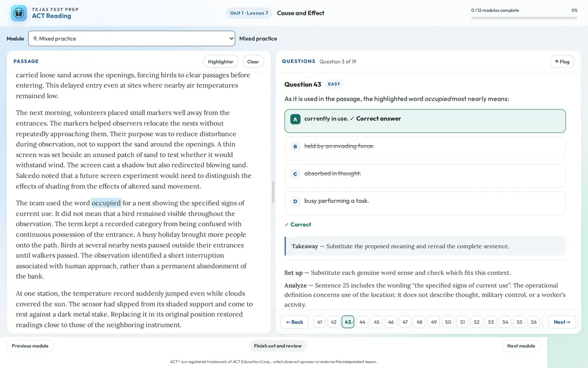588x368 pixels.
Task: Select answer A currently in use
Action: click(425, 121)
